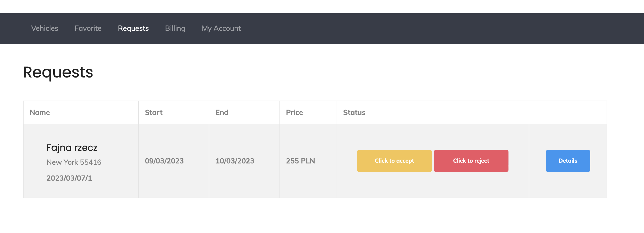Open request Details with blue button

568,161
